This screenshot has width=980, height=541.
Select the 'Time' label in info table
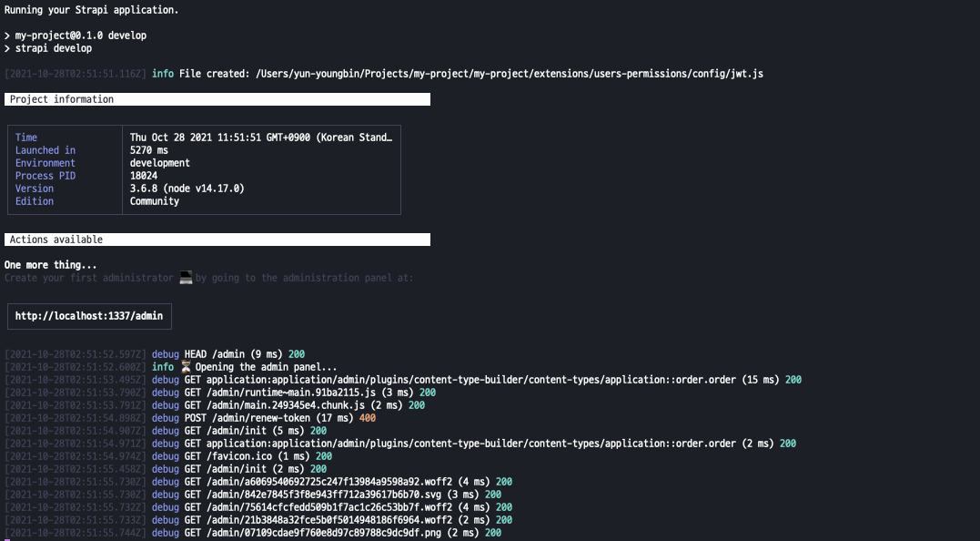point(26,138)
